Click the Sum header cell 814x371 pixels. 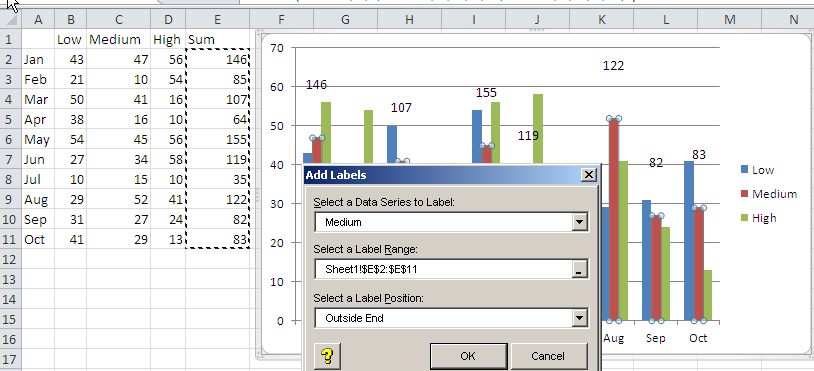point(218,39)
